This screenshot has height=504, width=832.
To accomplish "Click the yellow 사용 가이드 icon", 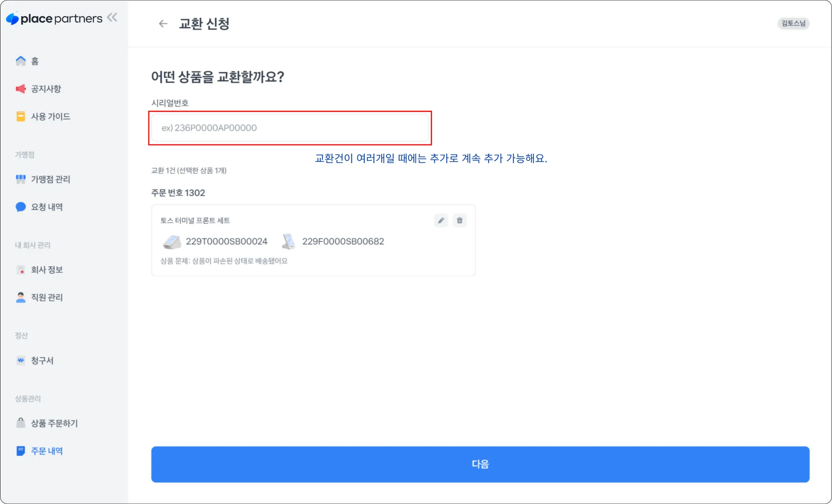I will (21, 117).
